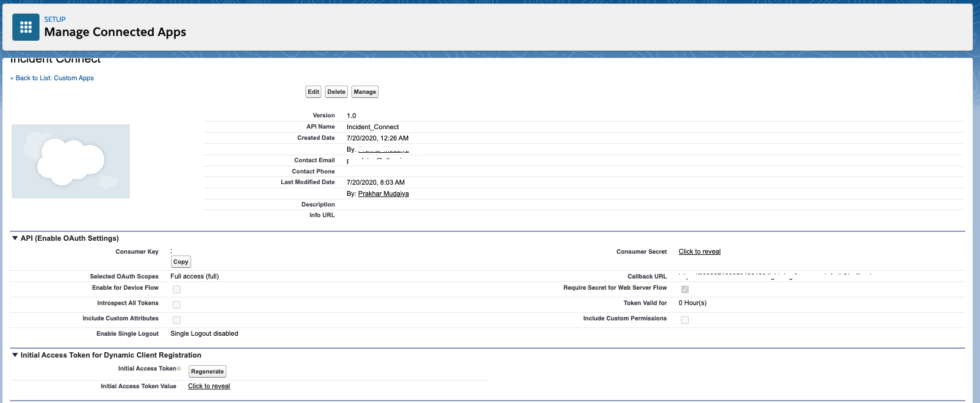The image size is (980, 403).
Task: Reveal the Initial Access Token Value
Action: pos(209,386)
